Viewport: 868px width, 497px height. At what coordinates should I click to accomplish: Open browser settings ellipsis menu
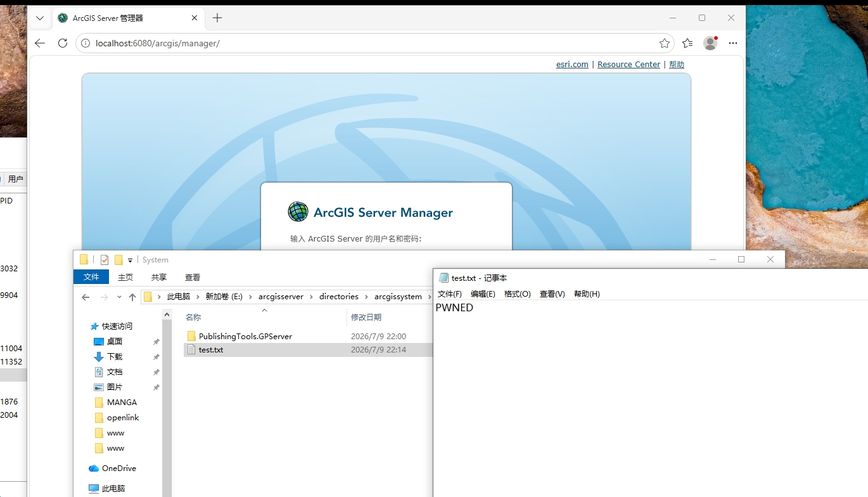point(733,43)
